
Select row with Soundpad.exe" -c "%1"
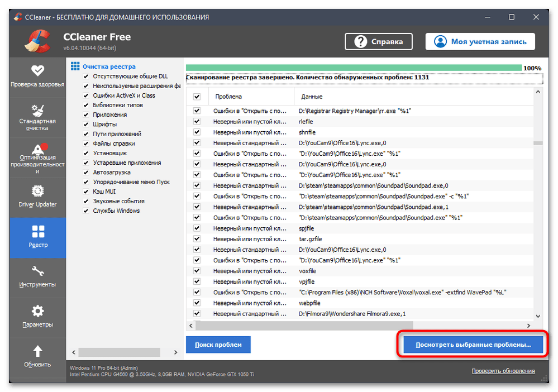point(359,196)
